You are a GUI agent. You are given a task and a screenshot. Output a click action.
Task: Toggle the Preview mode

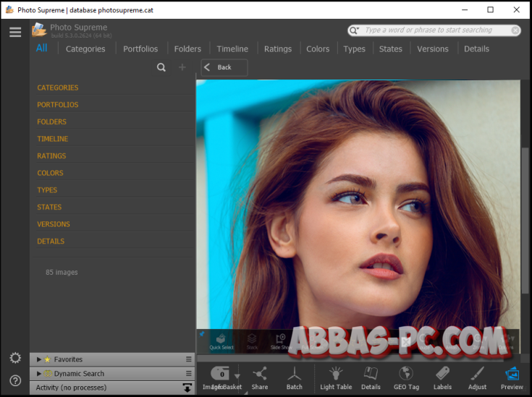(x=512, y=376)
